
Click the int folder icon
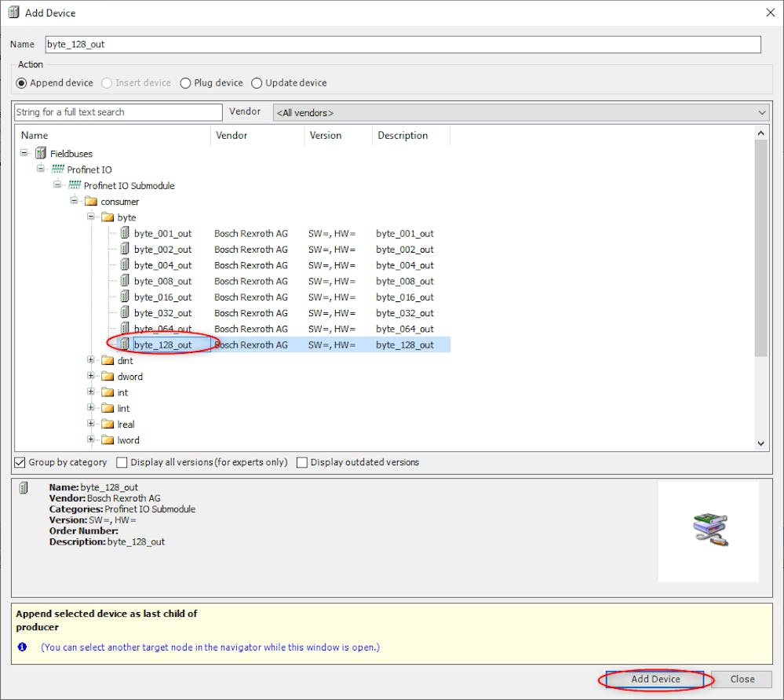coord(108,392)
